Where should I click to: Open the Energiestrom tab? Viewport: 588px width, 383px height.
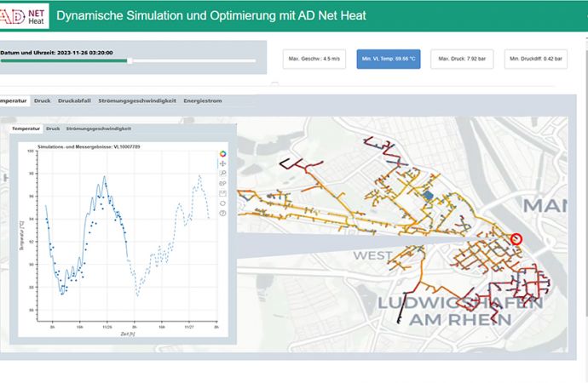coord(203,100)
